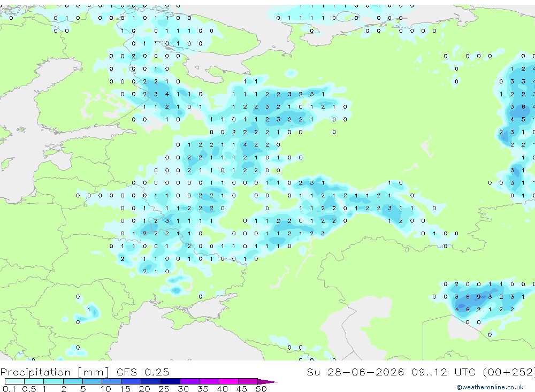
Task: Click the 40–45 mm magenta legend swatch
Action: [x=228, y=381]
